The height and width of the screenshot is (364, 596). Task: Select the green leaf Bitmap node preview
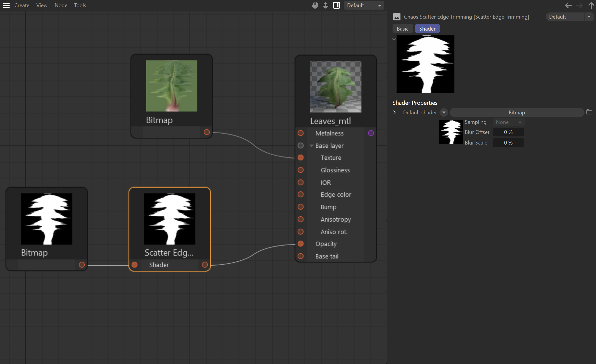coord(171,86)
